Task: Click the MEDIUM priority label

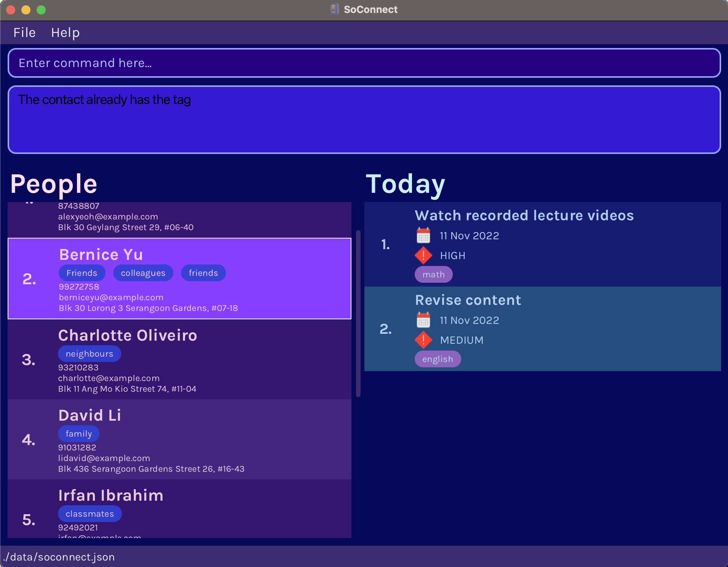Action: (462, 340)
